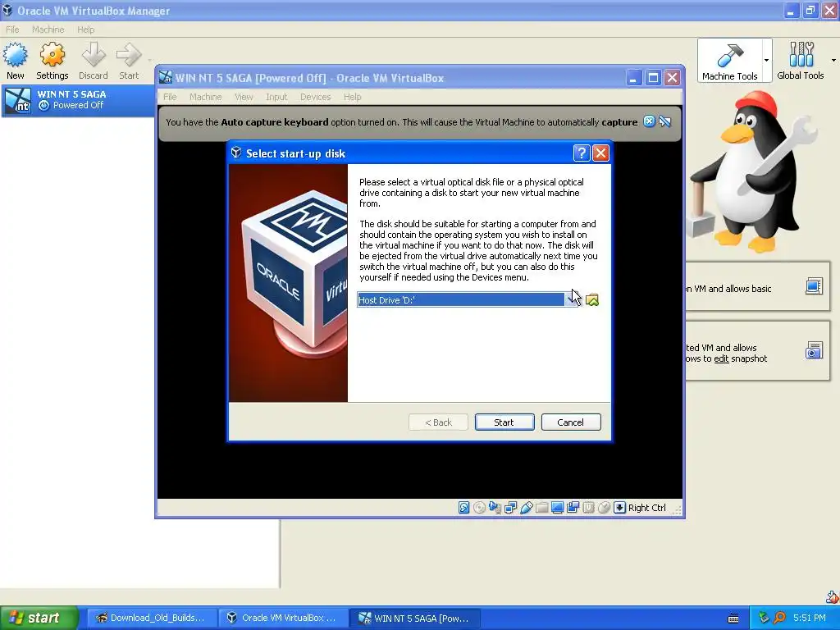This screenshot has height=630, width=840.
Task: Switch to Oracle VM VirtualBox taskbar item
Action: 281,618
